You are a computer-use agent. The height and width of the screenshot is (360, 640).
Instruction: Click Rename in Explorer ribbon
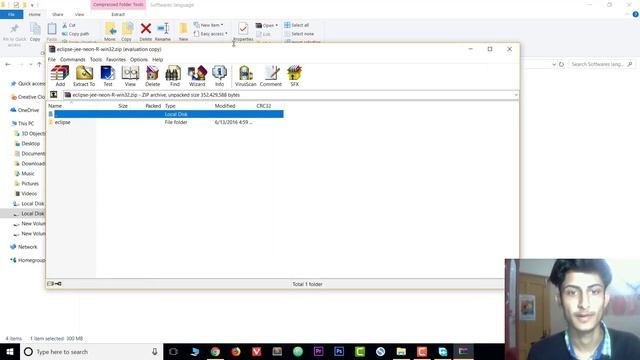coord(163,32)
